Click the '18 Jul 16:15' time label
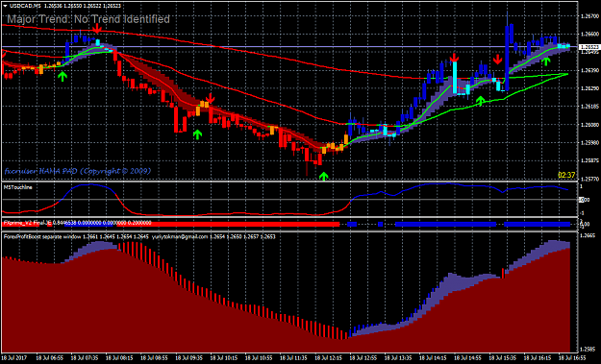This screenshot has width=601, height=364. click(x=538, y=358)
